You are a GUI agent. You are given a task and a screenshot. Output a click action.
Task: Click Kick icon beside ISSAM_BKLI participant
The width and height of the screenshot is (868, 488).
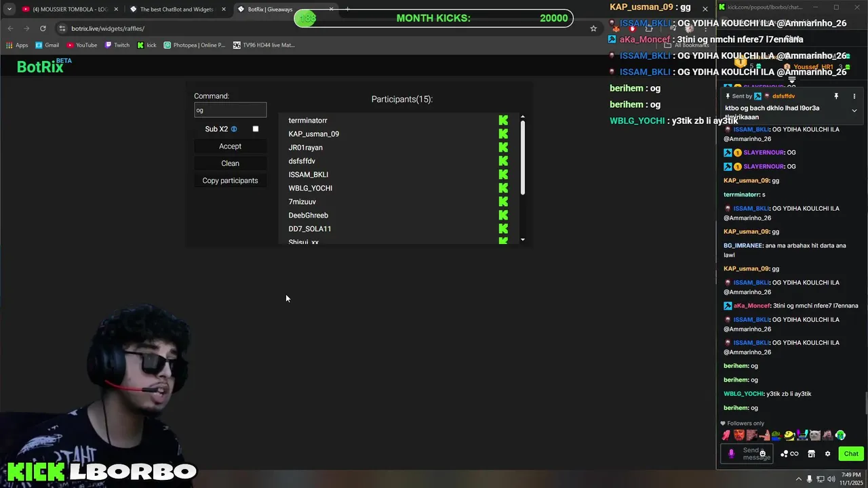503,174
